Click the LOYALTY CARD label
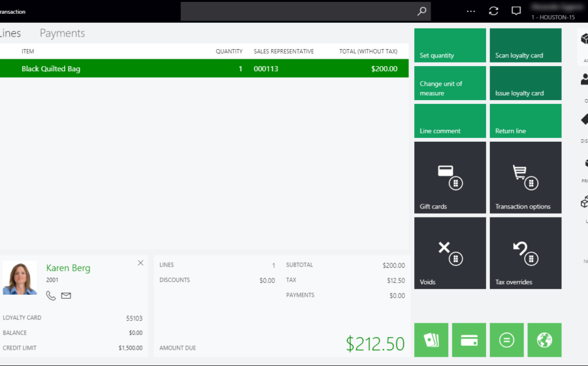 point(22,318)
